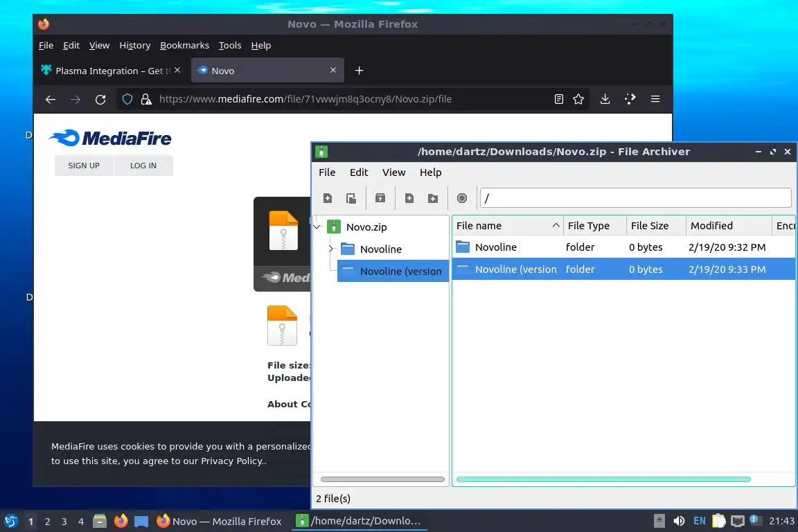798x532 pixels.
Task: Close the Novo tab
Action: [x=332, y=70]
